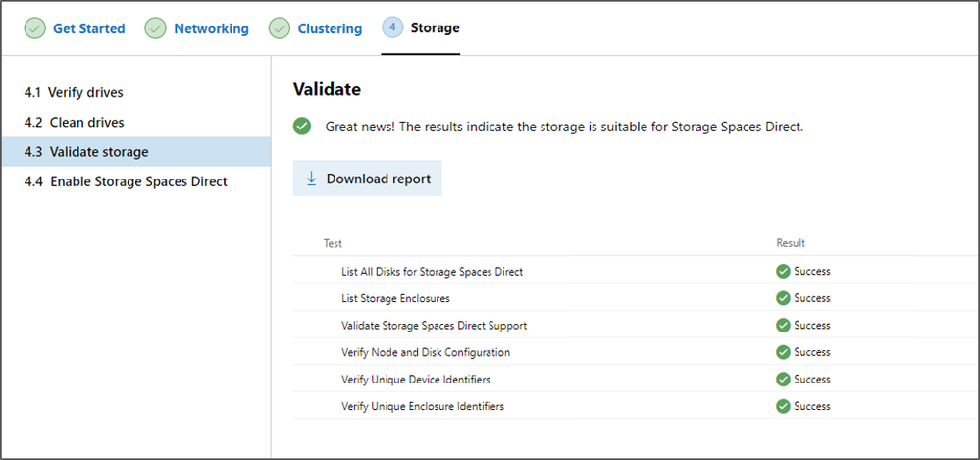Click the Get Started checkmark icon

(x=35, y=28)
